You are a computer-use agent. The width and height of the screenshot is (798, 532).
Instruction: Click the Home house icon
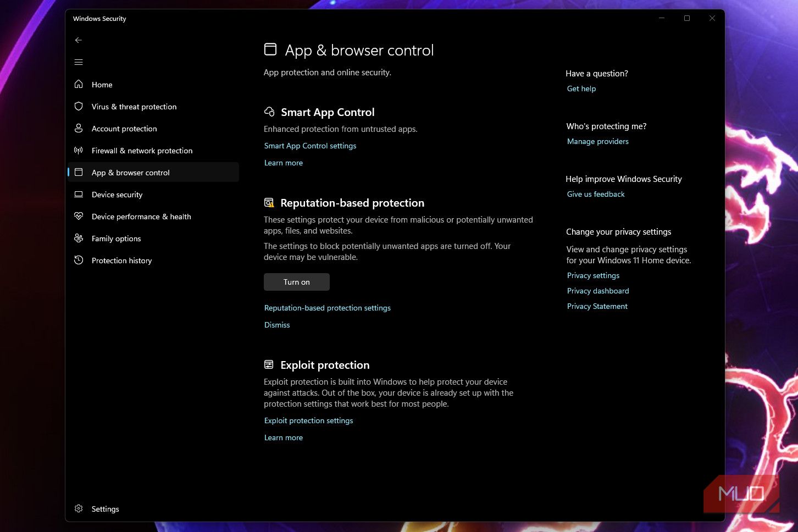(79, 84)
